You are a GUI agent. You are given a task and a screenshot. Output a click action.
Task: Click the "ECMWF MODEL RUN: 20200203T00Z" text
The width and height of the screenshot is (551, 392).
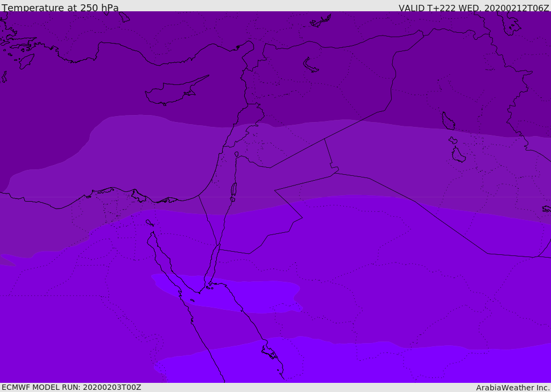(x=71, y=387)
